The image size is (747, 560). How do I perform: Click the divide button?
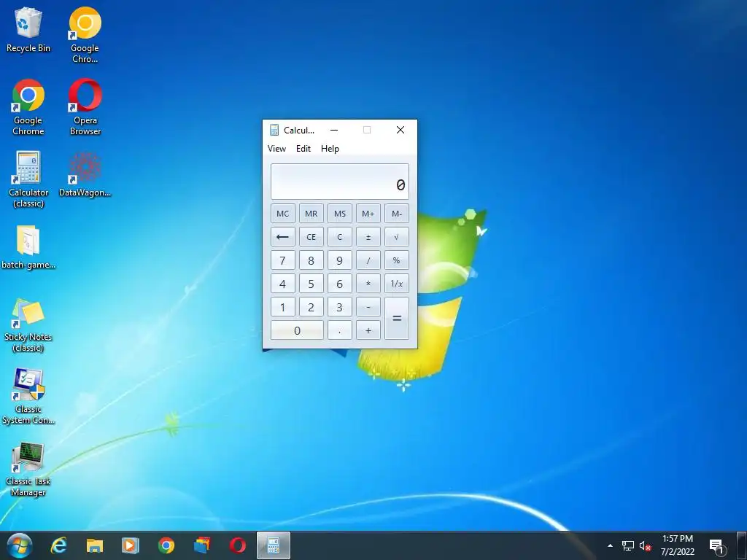pyautogui.click(x=368, y=260)
